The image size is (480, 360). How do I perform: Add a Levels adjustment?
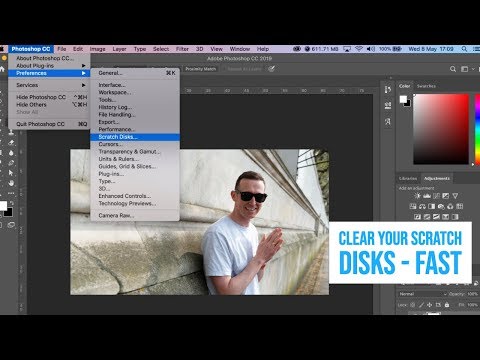coord(427,196)
